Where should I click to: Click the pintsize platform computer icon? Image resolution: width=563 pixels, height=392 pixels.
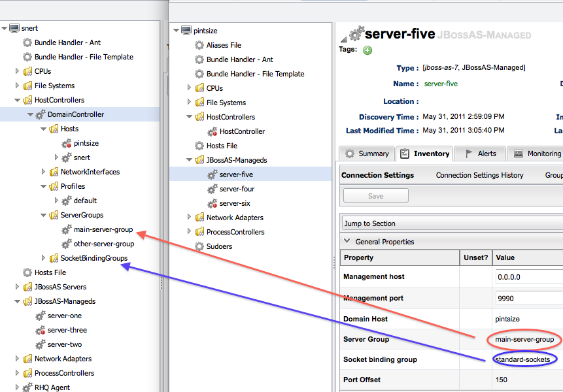pos(186,31)
